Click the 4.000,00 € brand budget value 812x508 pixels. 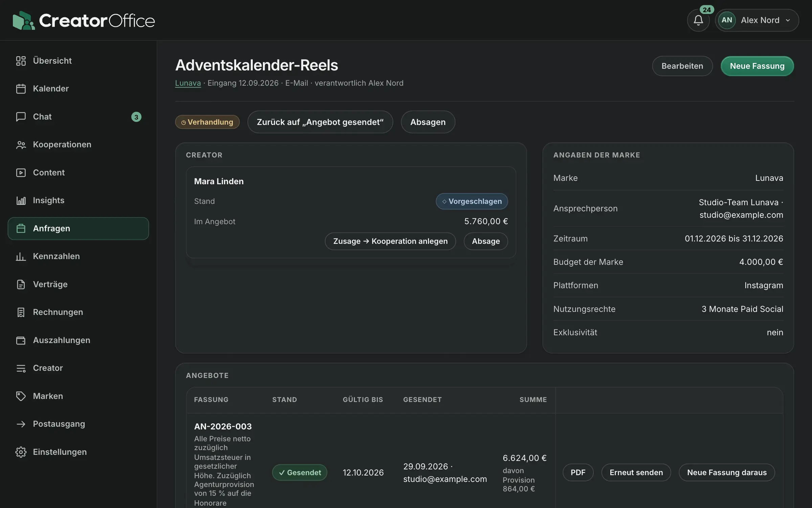761,262
